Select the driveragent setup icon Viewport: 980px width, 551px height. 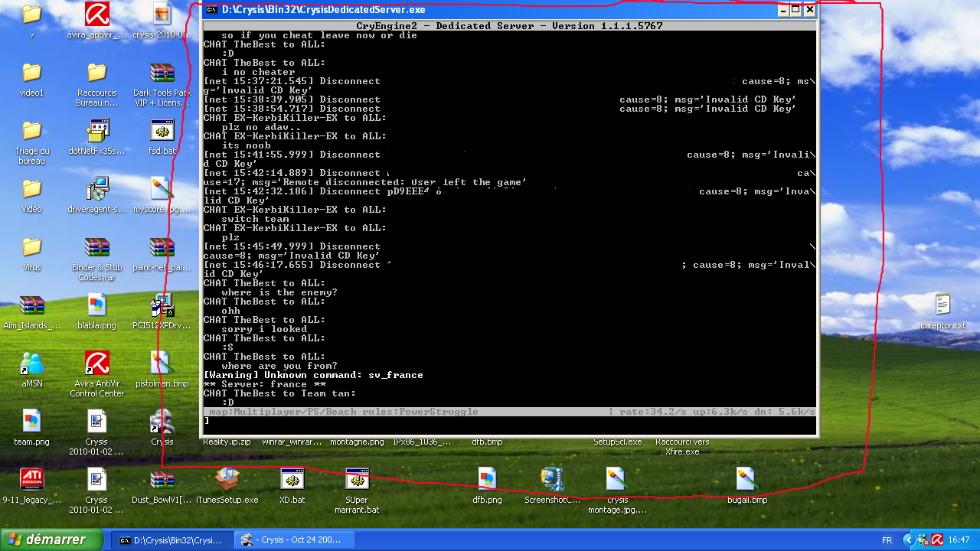(x=96, y=188)
